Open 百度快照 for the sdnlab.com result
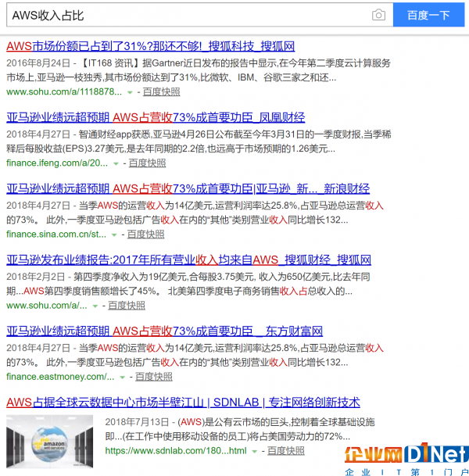 [x=285, y=451]
